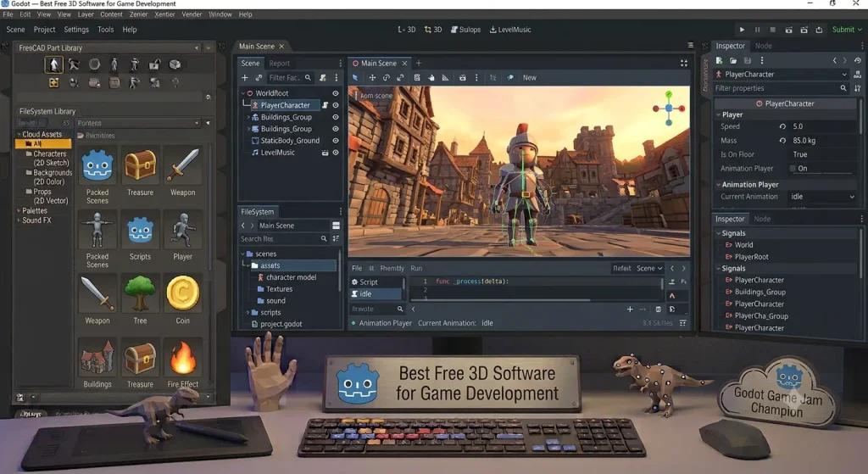The height and width of the screenshot is (474, 868).
Task: Select the Buildings asset thumbnail
Action: [97, 358]
